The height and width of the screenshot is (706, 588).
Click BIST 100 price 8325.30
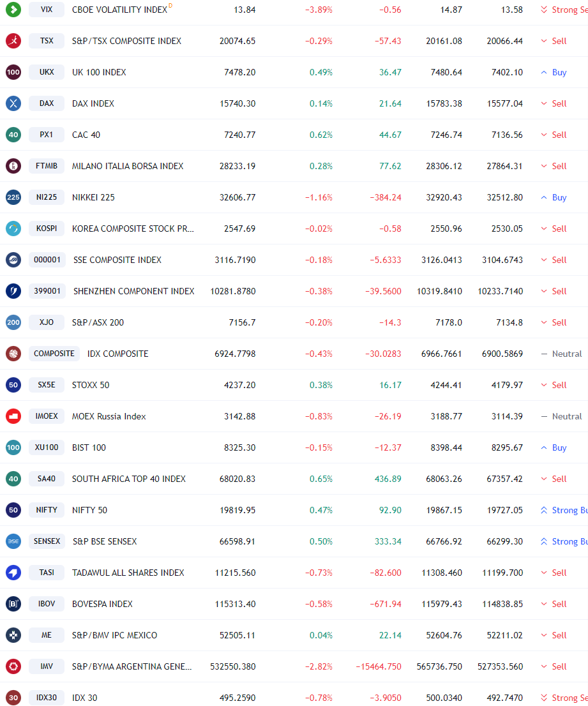click(239, 447)
